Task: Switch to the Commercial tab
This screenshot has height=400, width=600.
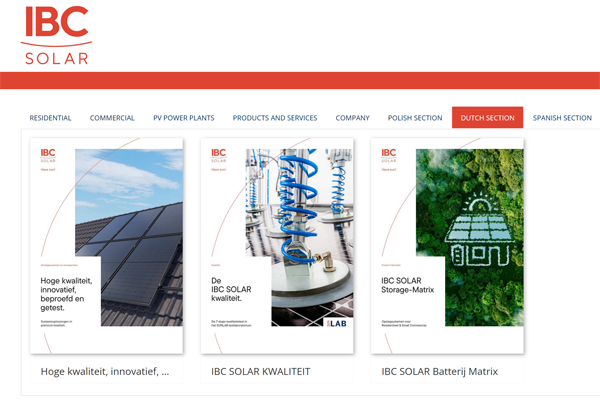Action: pyautogui.click(x=112, y=118)
